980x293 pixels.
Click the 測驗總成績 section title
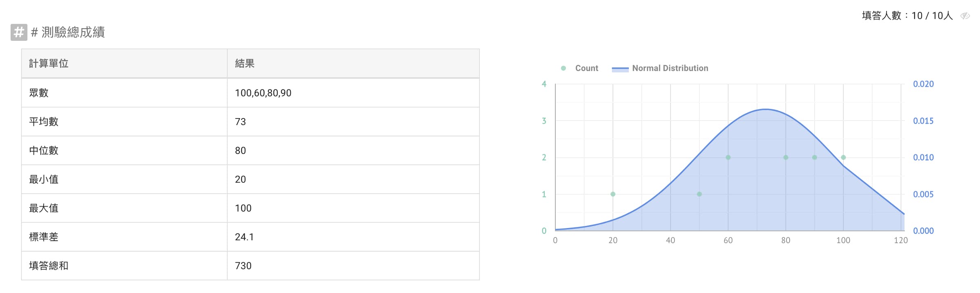coord(73,32)
